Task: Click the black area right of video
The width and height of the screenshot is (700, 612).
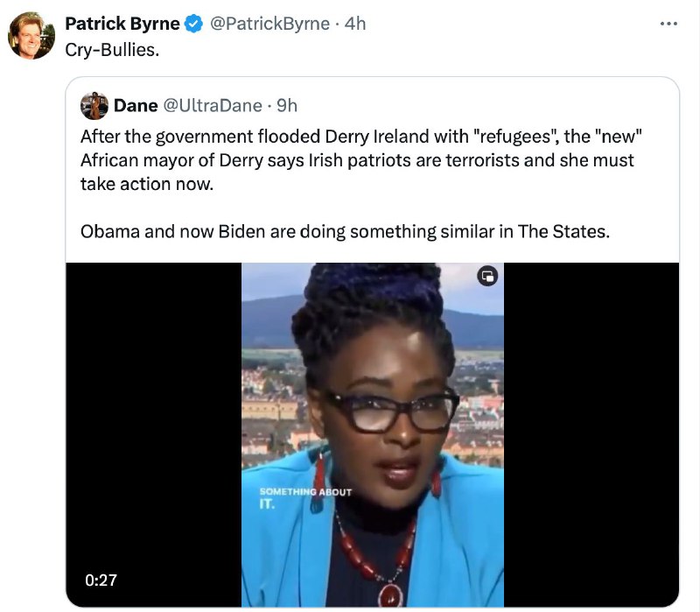Action: tap(591, 434)
